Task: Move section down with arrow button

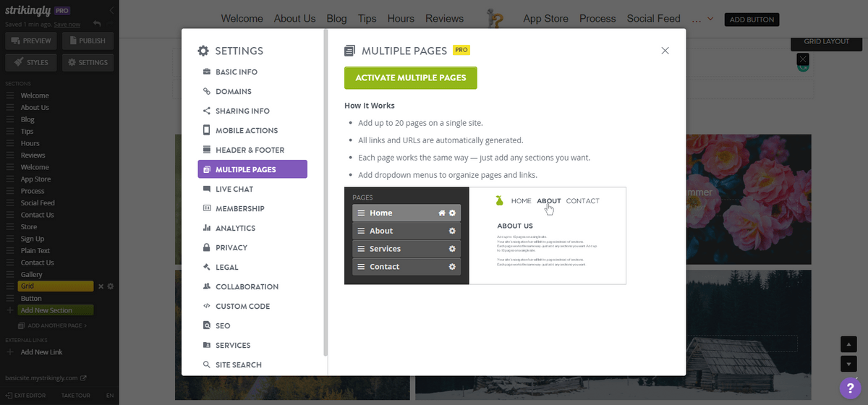Action: coord(849,363)
